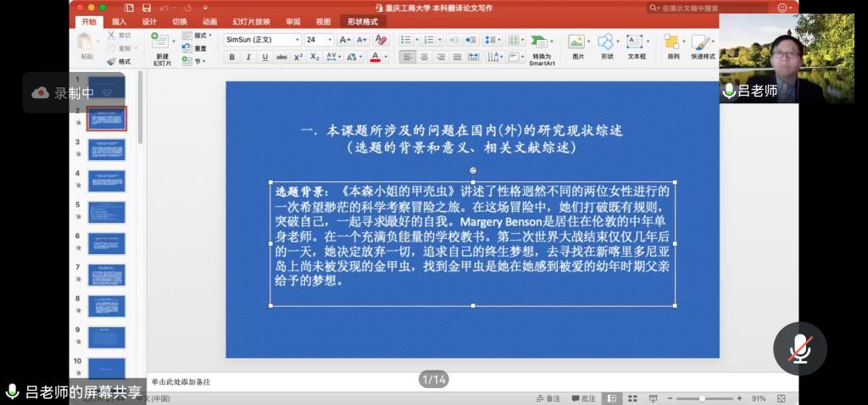Click the zoom slider in status bar

tap(702, 398)
